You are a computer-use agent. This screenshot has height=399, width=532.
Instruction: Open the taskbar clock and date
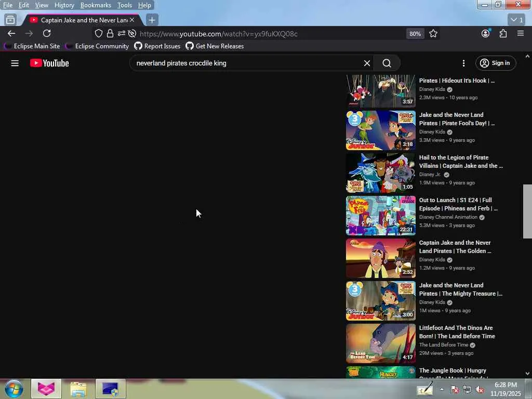pyautogui.click(x=506, y=389)
